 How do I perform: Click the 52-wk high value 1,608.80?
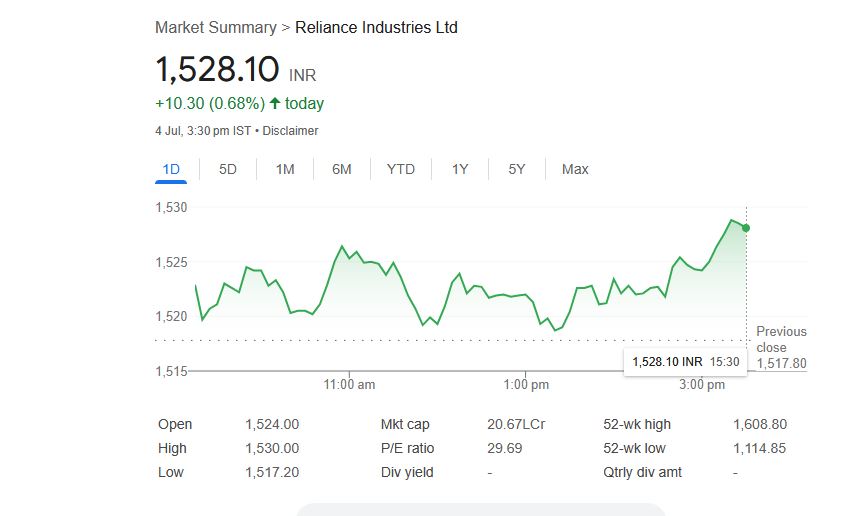pyautogui.click(x=760, y=424)
